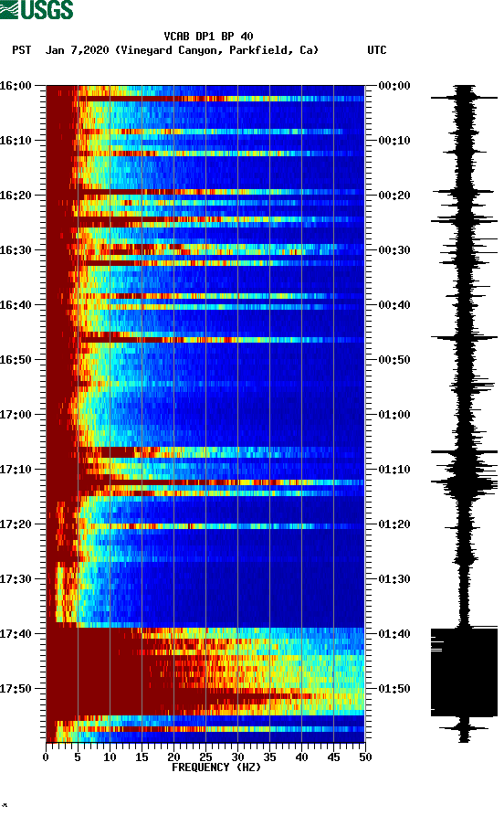Click the 16:00 PST time label
Viewport: 504px width, 815px height.
pos(16,86)
